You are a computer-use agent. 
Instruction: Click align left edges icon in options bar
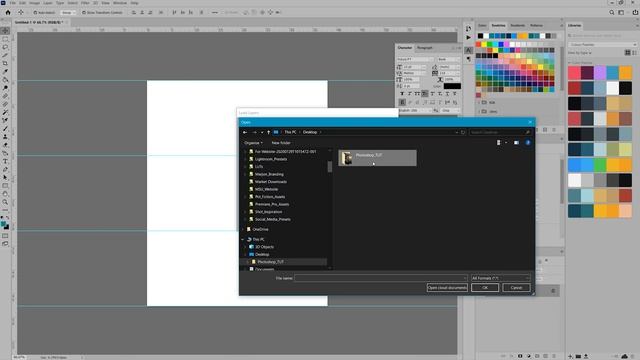click(133, 13)
